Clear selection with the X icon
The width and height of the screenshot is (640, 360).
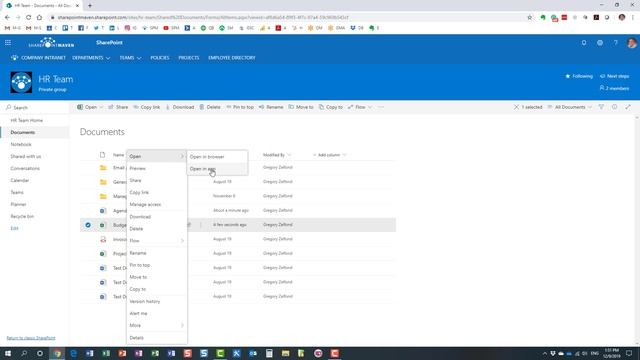coord(516,107)
